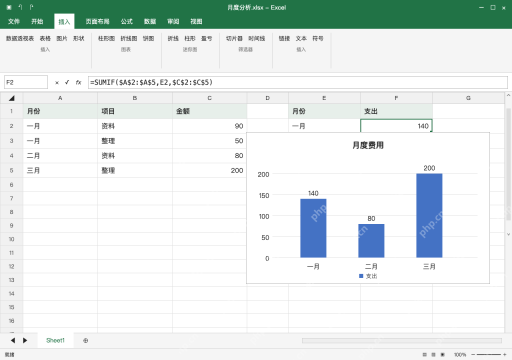Select cell F2 showing 140
The height and width of the screenshot is (360, 512).
[x=396, y=126]
